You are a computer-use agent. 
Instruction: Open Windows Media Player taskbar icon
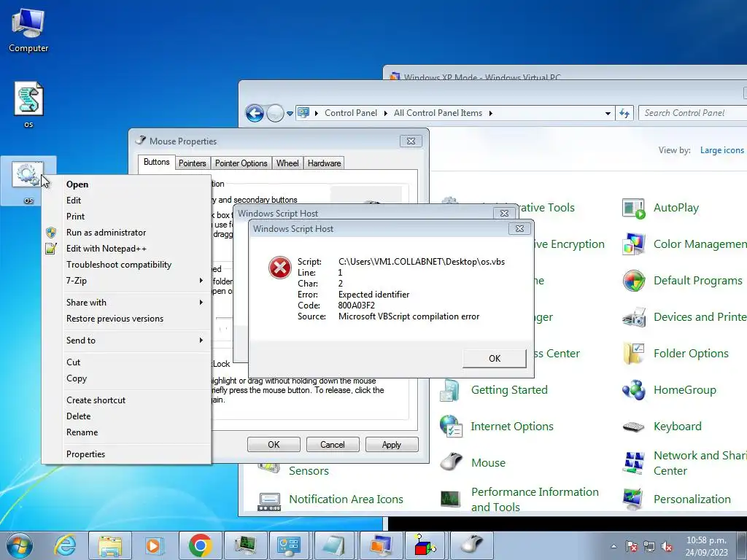(x=155, y=545)
